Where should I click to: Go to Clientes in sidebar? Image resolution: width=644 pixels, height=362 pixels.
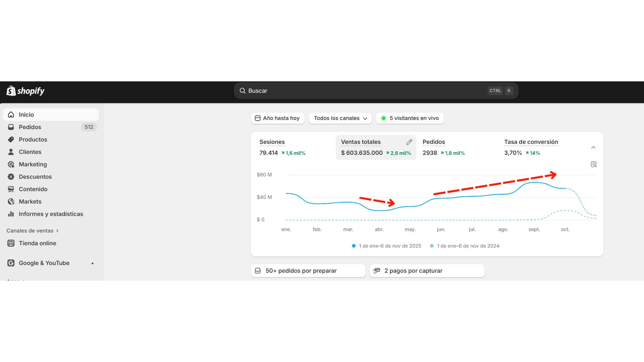(51, 152)
